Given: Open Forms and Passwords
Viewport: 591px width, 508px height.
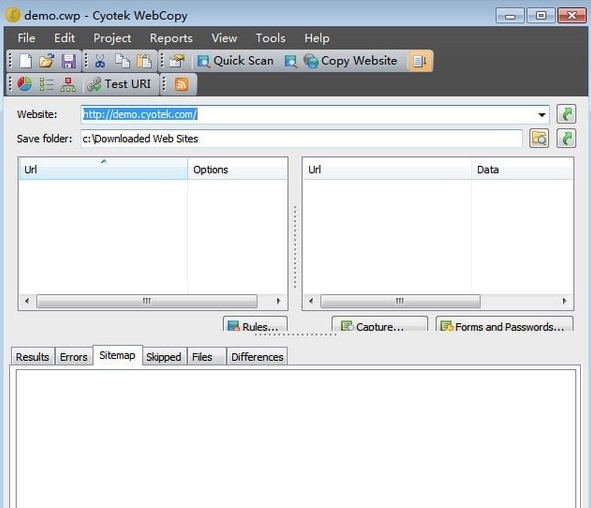Looking at the screenshot, I should (504, 324).
